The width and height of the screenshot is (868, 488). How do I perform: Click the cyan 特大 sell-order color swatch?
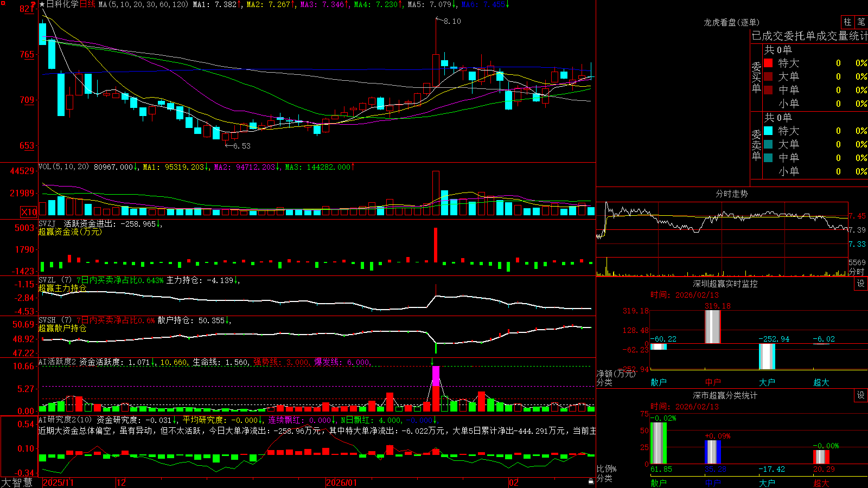(768, 131)
